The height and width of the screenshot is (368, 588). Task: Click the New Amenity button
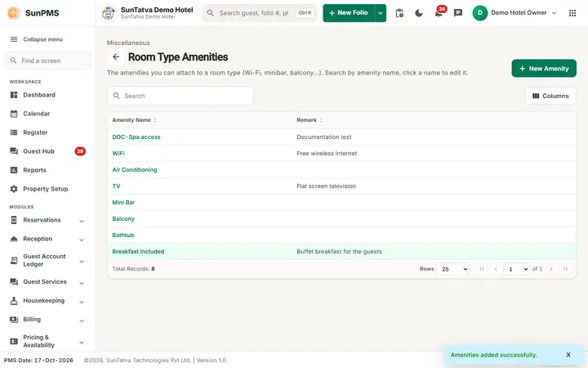pyautogui.click(x=544, y=69)
